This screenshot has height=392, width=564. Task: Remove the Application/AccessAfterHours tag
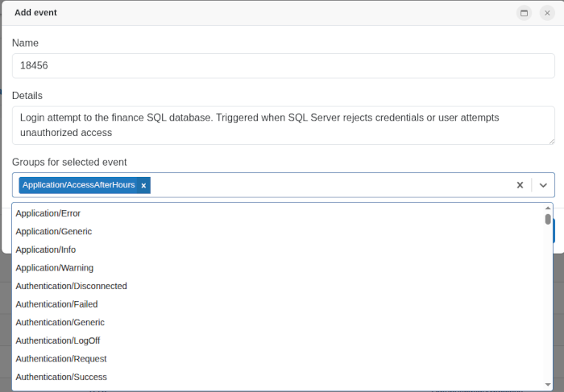click(144, 185)
